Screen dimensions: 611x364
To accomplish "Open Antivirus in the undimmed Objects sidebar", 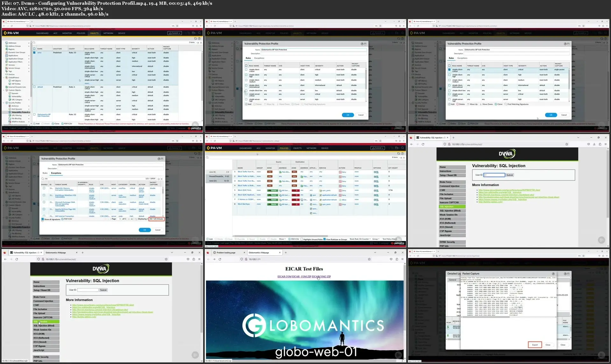I will (15, 106).
